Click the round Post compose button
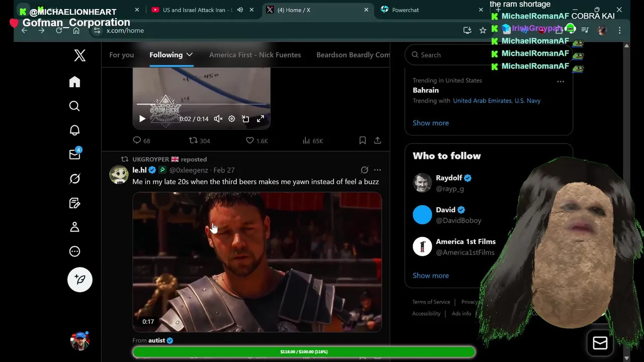Screen dimensions: 644x362 (x=80, y=280)
